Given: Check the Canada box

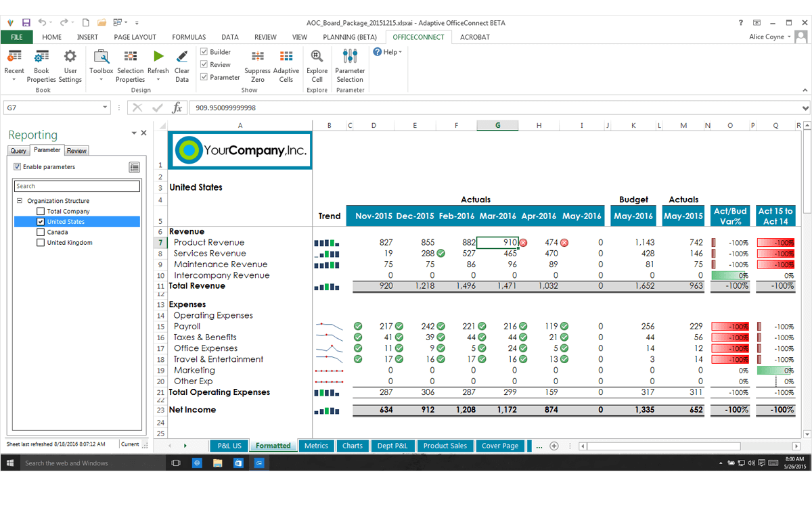Looking at the screenshot, I should (41, 232).
